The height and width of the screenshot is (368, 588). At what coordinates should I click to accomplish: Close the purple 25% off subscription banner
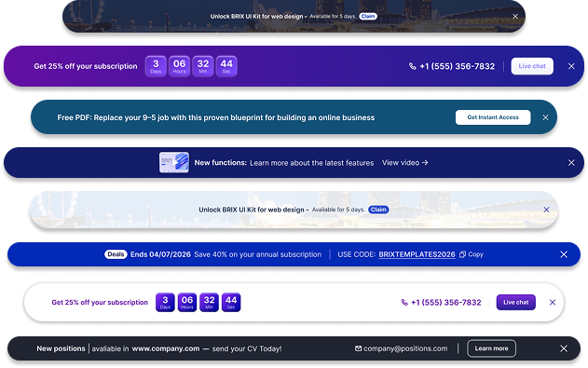point(571,66)
